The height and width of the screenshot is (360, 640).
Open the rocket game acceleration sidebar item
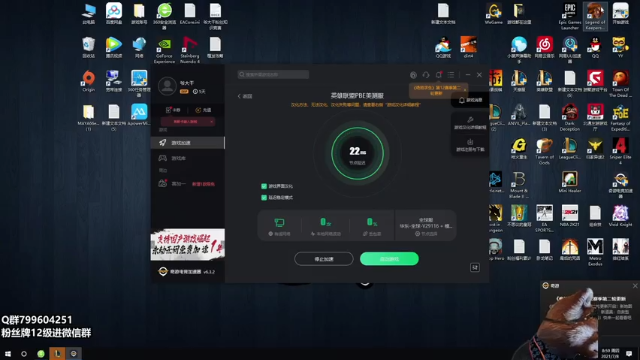(x=187, y=142)
